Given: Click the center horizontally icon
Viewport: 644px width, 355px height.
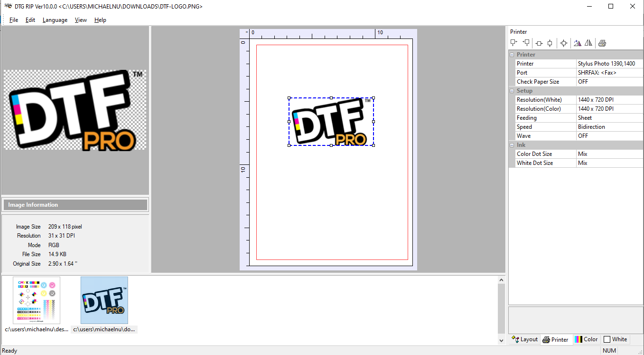Looking at the screenshot, I should click(539, 43).
